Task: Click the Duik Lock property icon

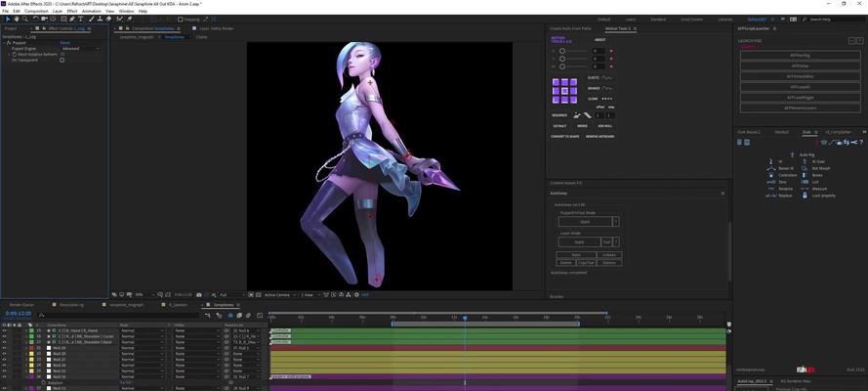Action: click(x=805, y=195)
